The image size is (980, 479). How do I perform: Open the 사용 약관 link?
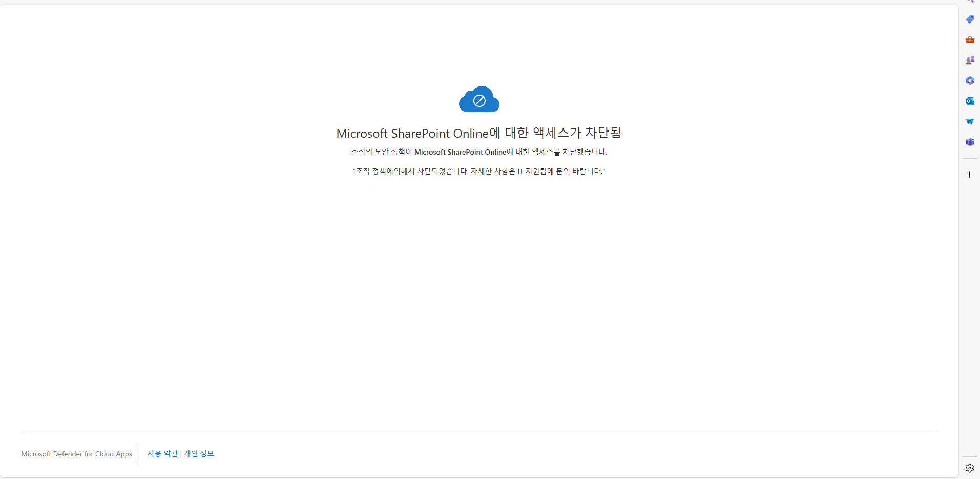(x=163, y=454)
